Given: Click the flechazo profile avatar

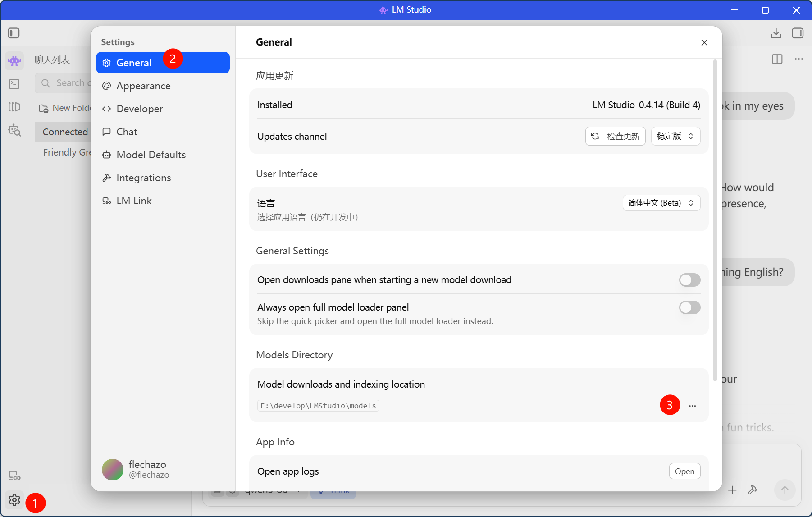Looking at the screenshot, I should tap(113, 470).
